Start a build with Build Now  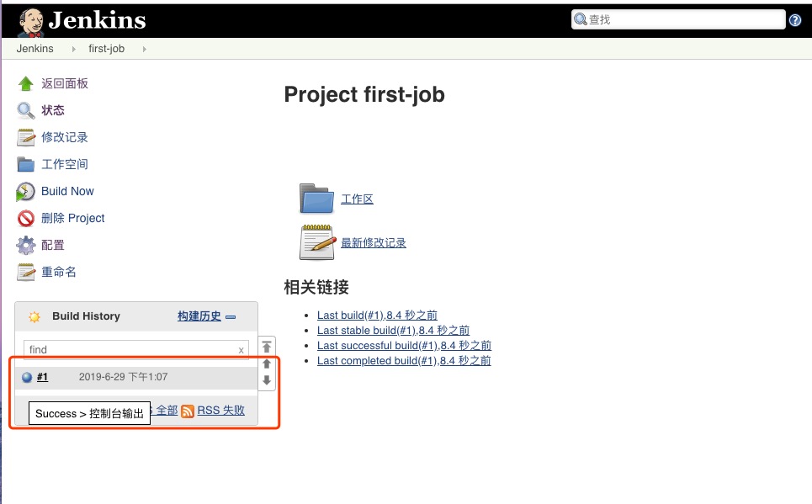point(67,191)
